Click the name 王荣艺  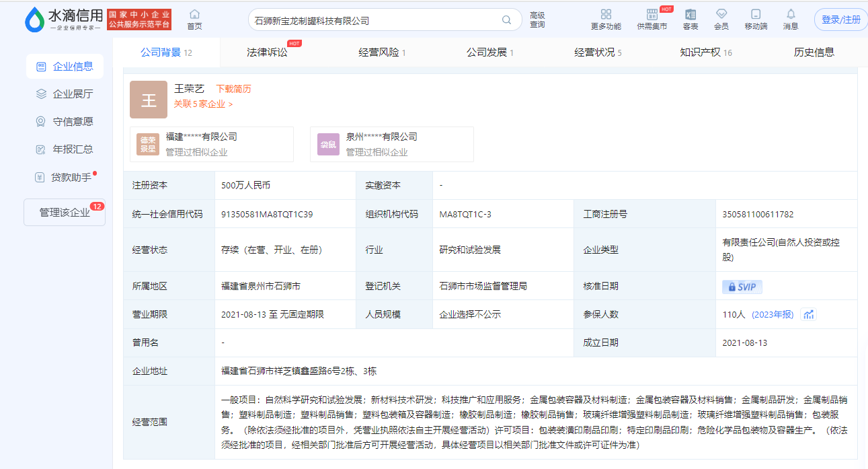click(189, 88)
